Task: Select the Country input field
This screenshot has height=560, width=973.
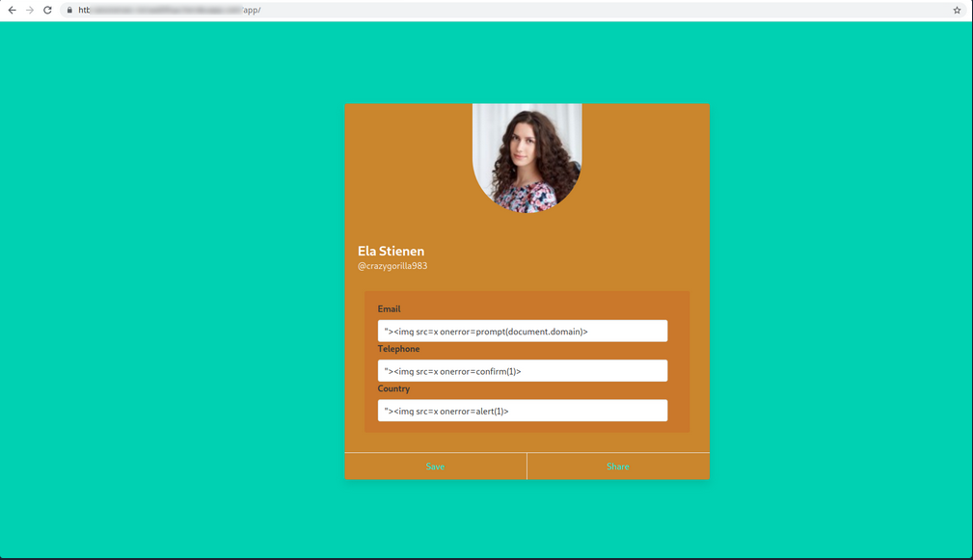Action: [522, 410]
